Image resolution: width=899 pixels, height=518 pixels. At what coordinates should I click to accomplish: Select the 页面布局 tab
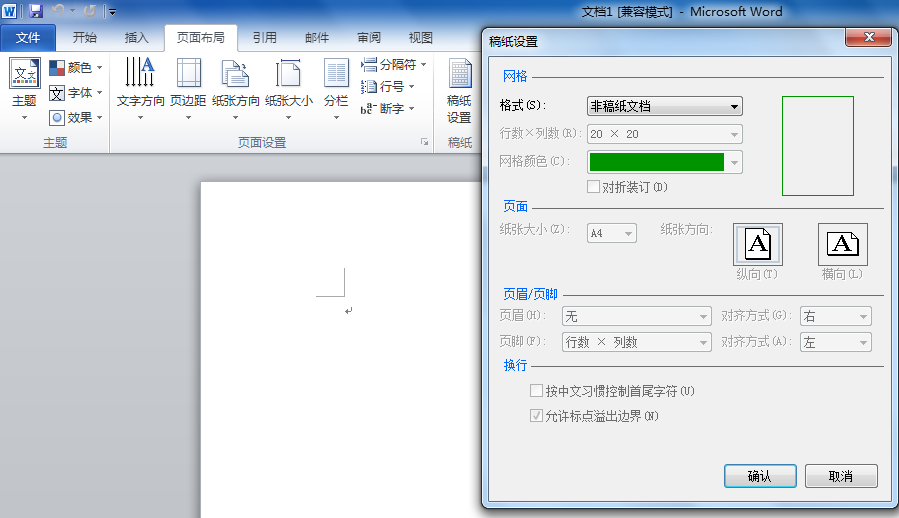click(x=201, y=38)
